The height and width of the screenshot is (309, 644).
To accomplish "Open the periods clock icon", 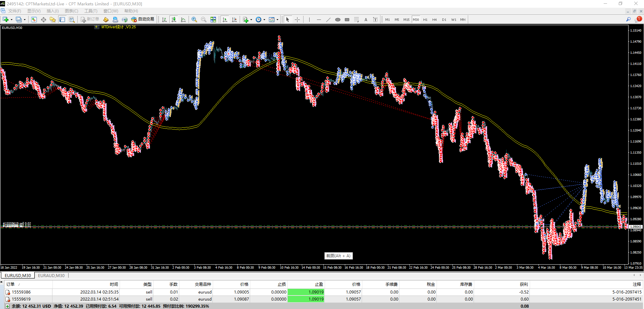I will (x=258, y=20).
